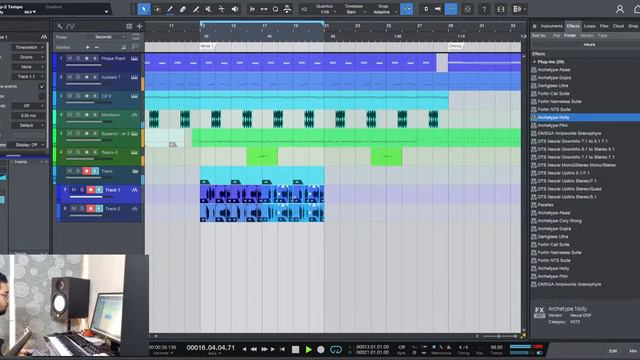Select Darkglass Ultra under Plug-ins
Screen dimensions: 640x360
click(x=553, y=86)
